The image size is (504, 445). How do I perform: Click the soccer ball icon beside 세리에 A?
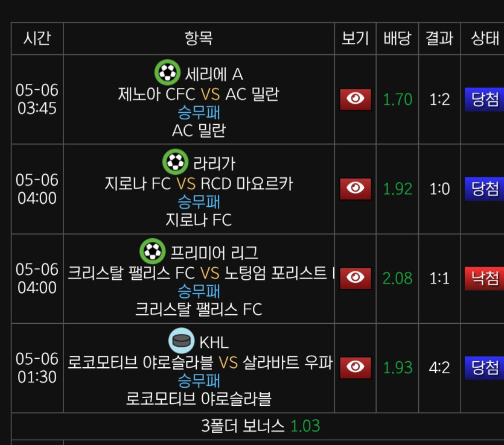point(167,72)
